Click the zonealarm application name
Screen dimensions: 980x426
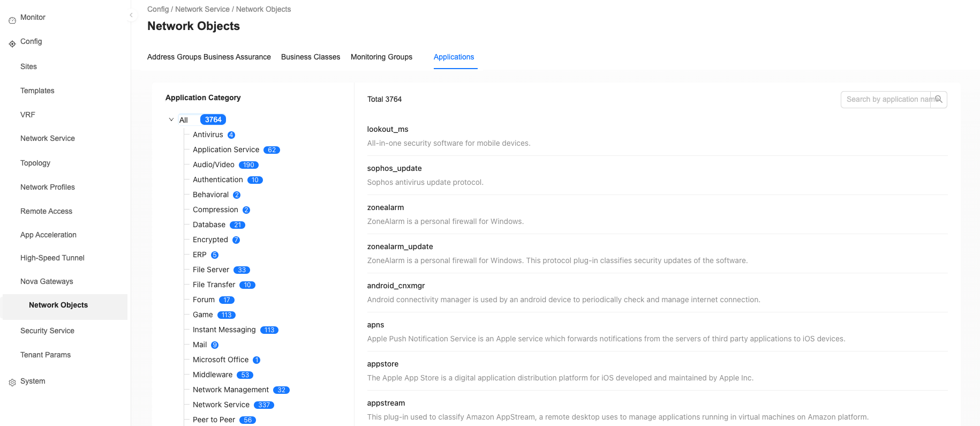[x=386, y=207]
